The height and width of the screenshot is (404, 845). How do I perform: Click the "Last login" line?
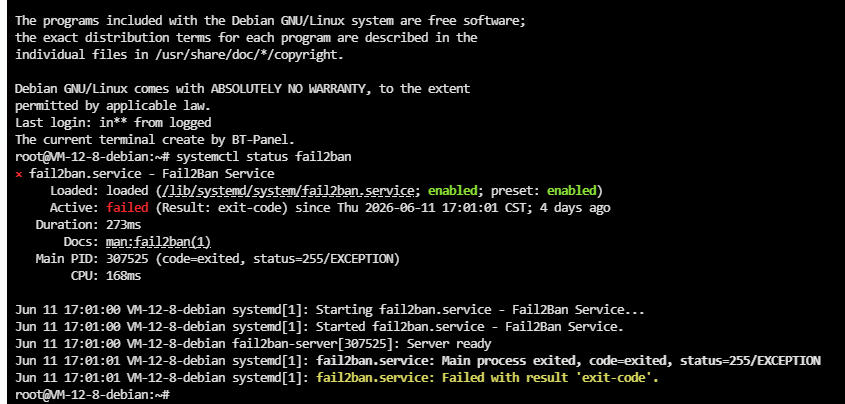tap(113, 123)
